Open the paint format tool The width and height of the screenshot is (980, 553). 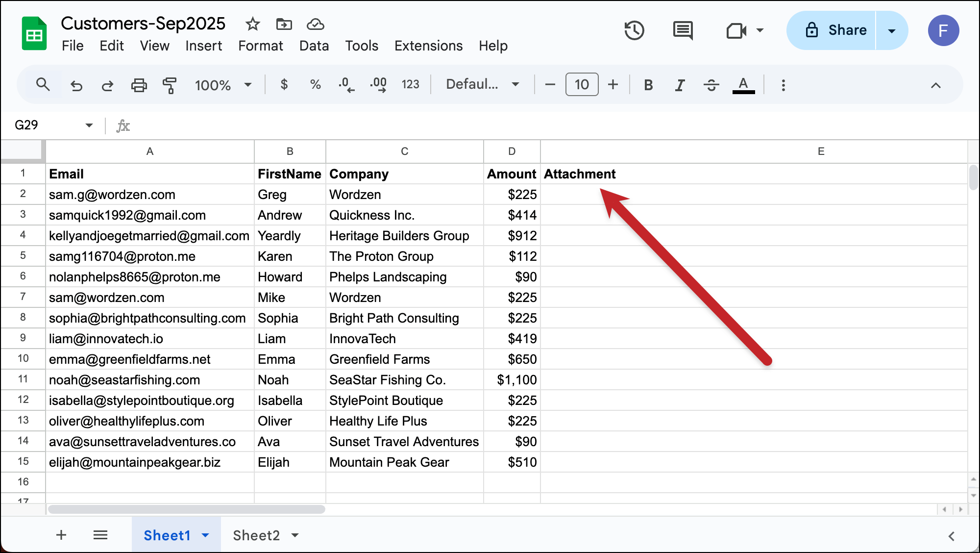tap(169, 84)
